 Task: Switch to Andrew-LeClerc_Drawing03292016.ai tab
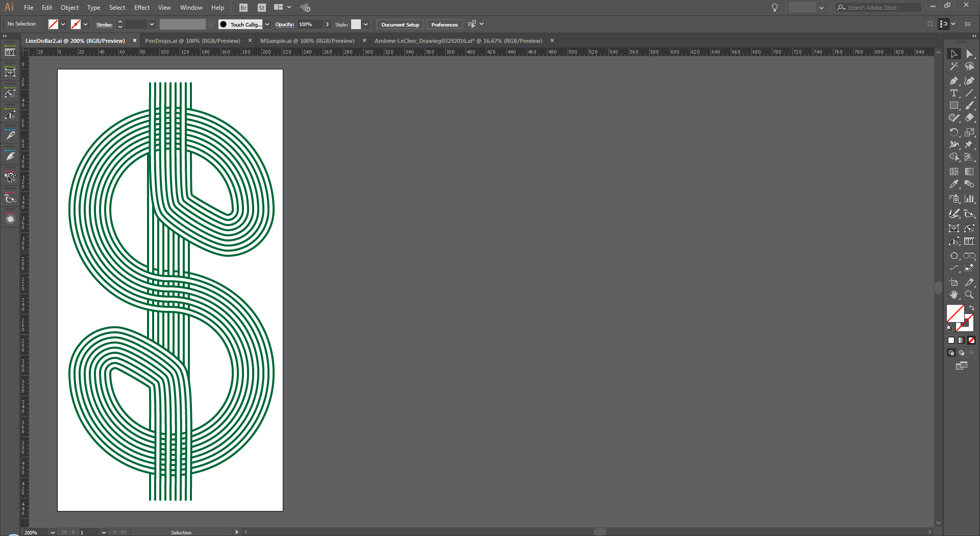point(458,41)
